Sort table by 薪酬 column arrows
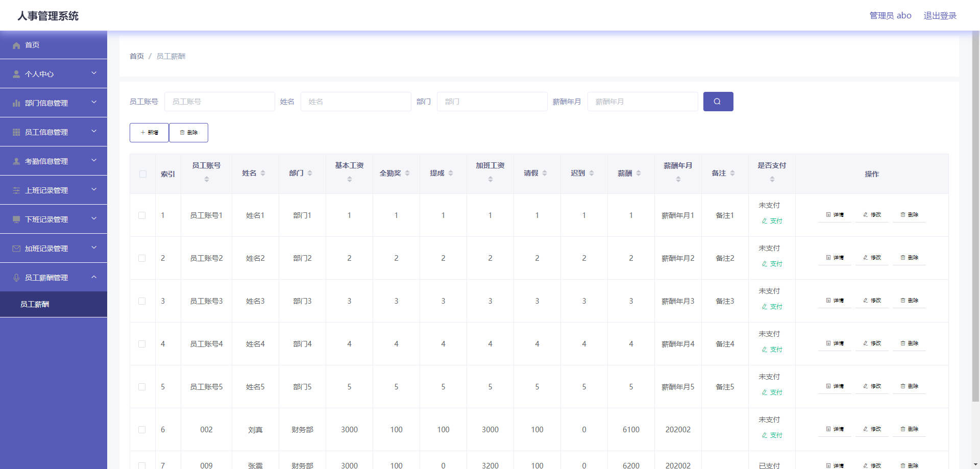The height and width of the screenshot is (469, 980). click(639, 173)
